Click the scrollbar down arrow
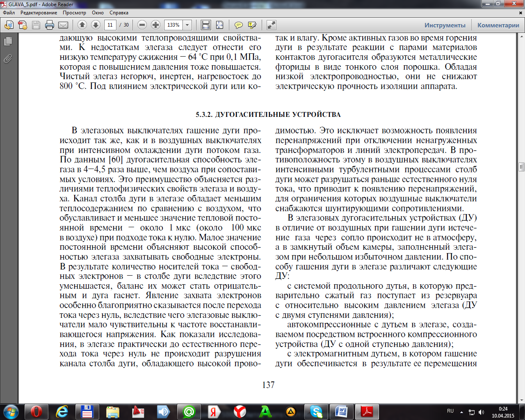This screenshot has width=525, height=420. [x=521, y=400]
